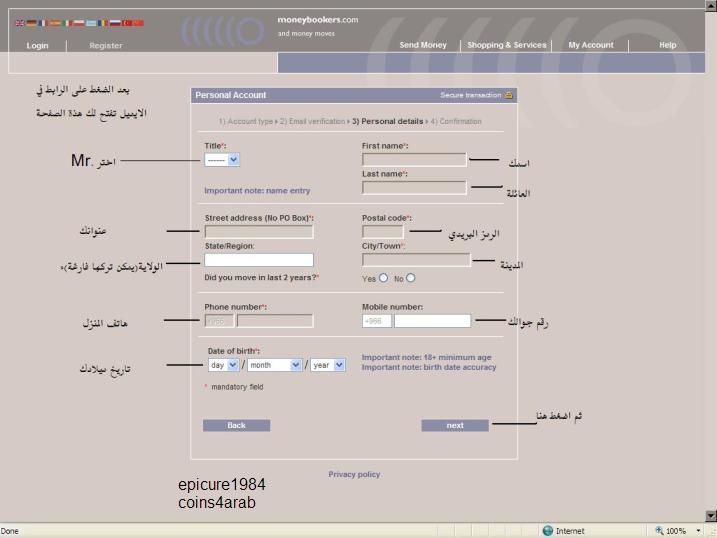Click the moneybookers.com logo
Screen dimensions: 717x538
[x=317, y=20]
